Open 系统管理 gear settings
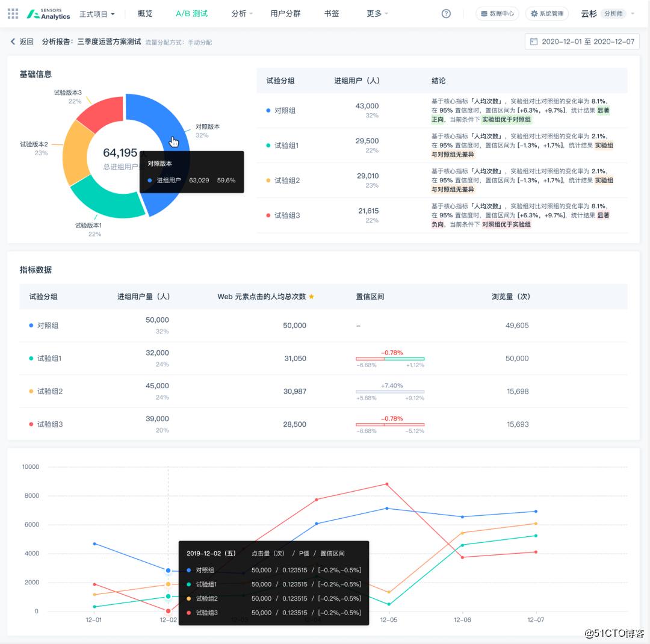 coord(546,14)
